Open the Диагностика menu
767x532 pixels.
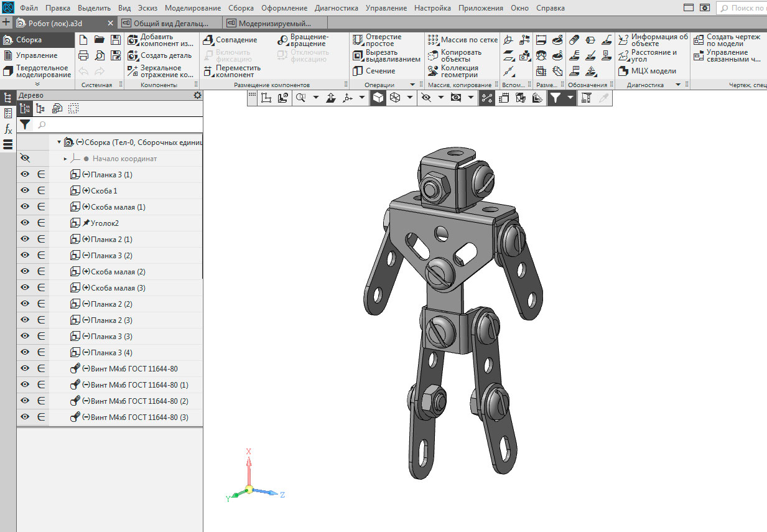coord(337,8)
